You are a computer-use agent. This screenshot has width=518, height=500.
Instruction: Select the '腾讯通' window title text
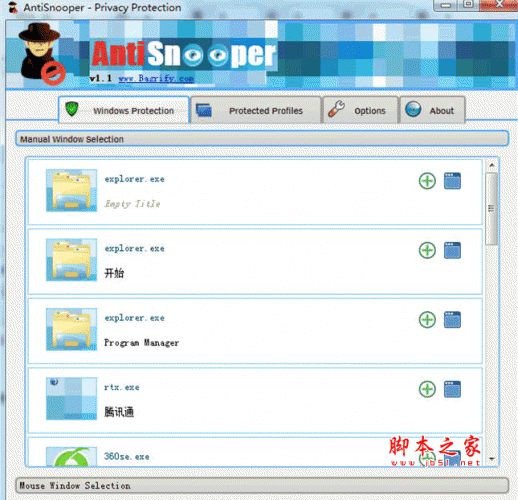119,412
